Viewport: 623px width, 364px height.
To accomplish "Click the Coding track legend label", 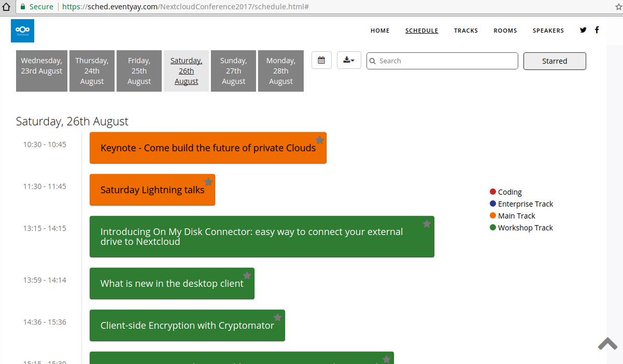I will point(510,192).
